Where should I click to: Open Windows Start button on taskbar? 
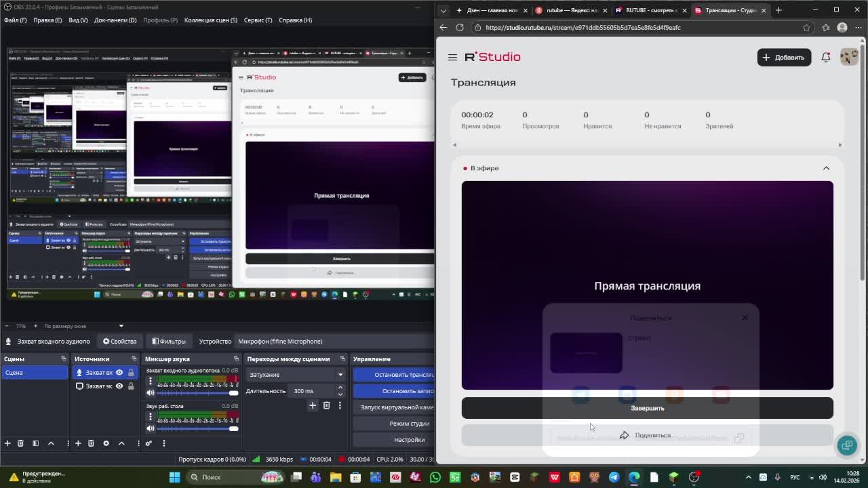pos(175,477)
